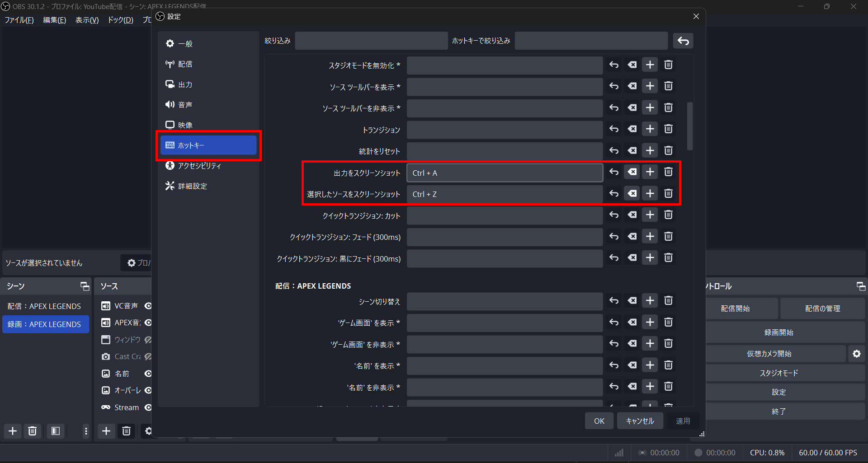Open virtual camera settings gear
868x463 pixels.
857,354
